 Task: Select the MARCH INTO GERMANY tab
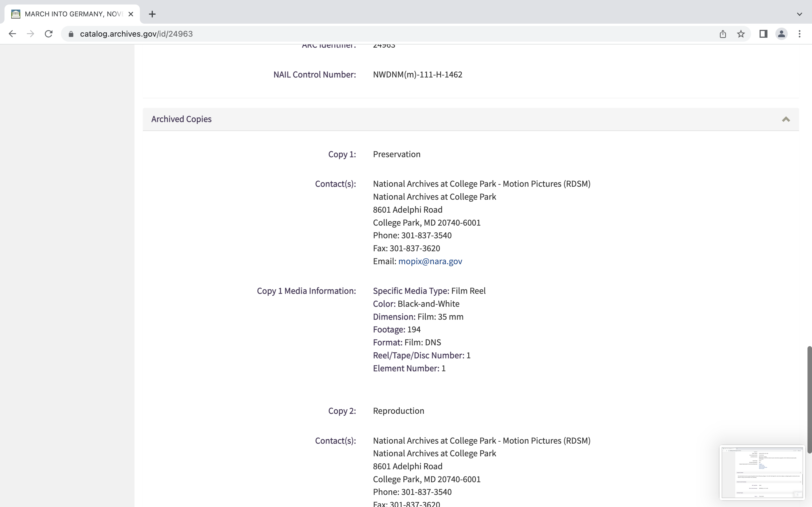pos(74,14)
